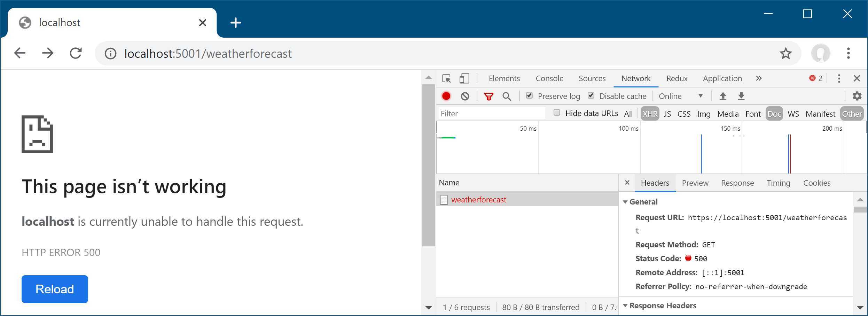The image size is (868, 316).
Task: Collapse the Response Headers section
Action: (x=625, y=306)
